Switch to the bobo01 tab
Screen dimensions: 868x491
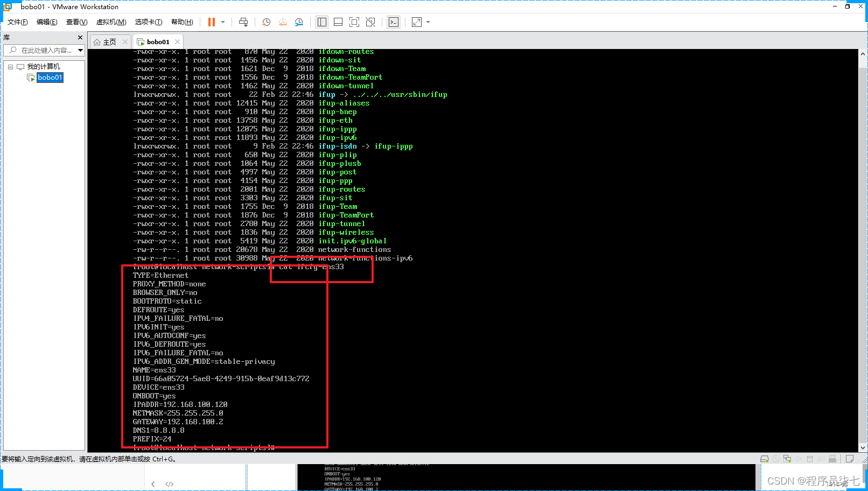point(158,42)
